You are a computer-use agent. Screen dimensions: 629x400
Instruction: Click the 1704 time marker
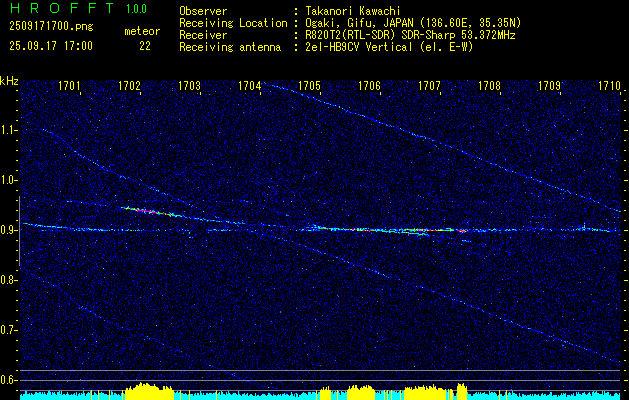(250, 86)
